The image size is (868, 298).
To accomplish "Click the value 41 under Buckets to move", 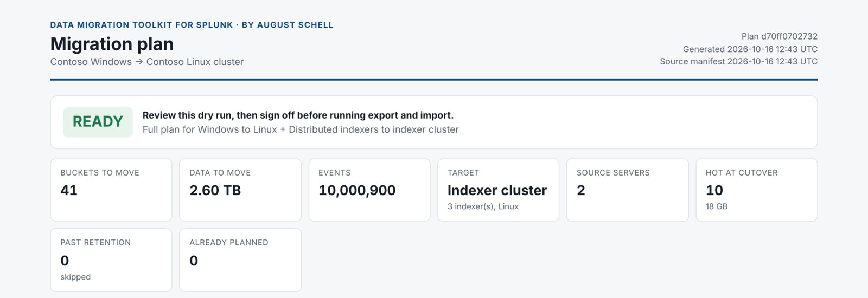I will (x=69, y=190).
